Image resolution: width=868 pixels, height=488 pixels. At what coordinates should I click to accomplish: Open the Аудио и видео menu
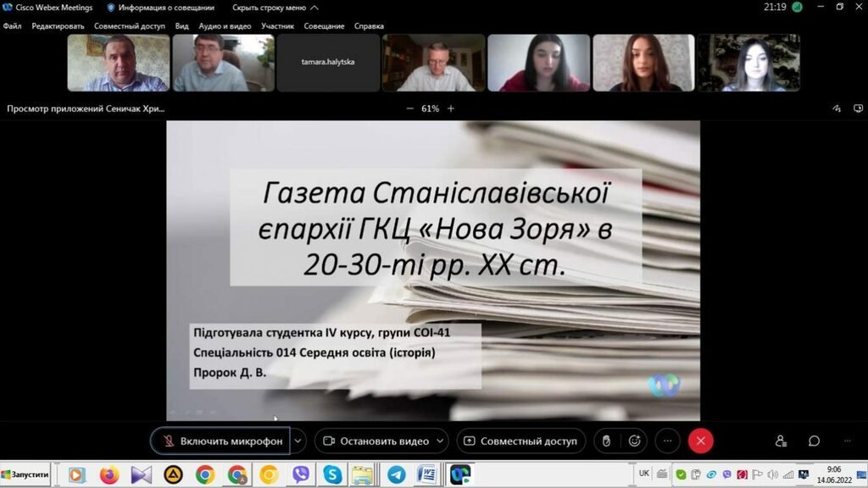pos(225,26)
